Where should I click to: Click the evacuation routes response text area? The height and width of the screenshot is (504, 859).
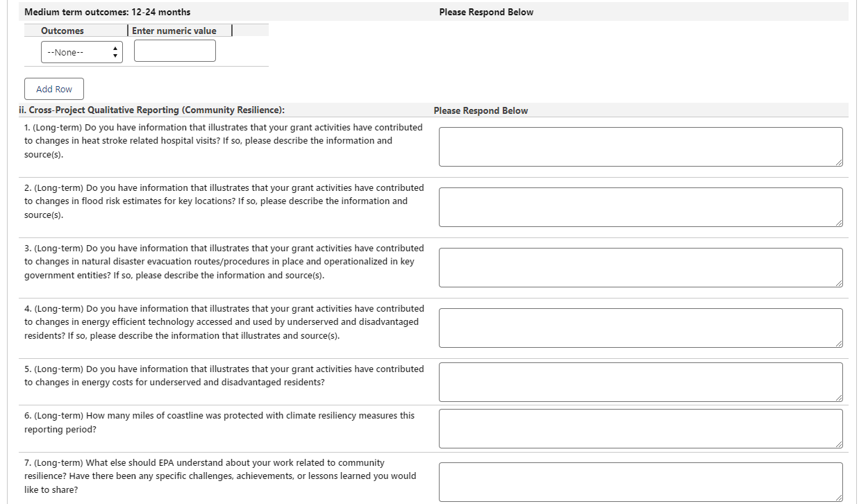tap(640, 267)
